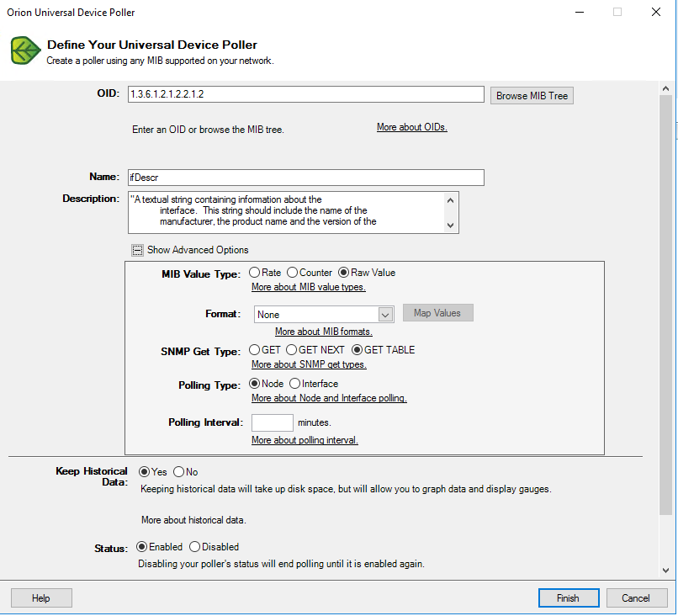This screenshot has height=616, width=678.
Task: Select the Counter MIB value type
Action: tap(292, 273)
